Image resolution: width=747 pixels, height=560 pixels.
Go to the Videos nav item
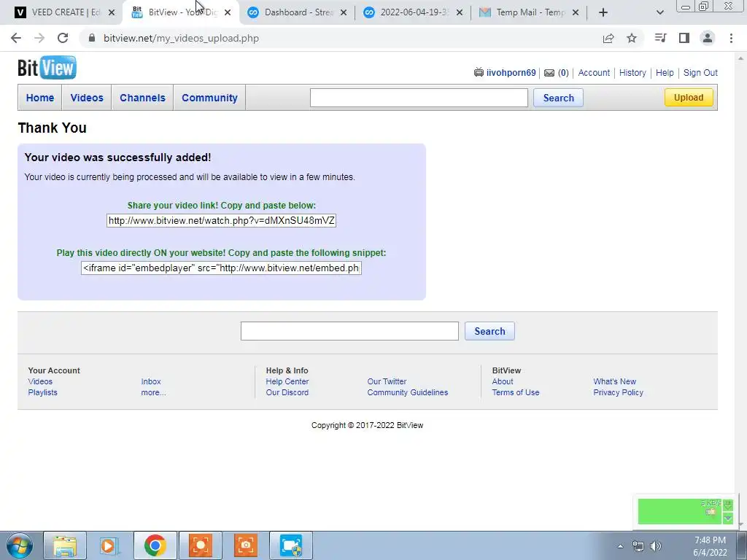click(x=87, y=98)
